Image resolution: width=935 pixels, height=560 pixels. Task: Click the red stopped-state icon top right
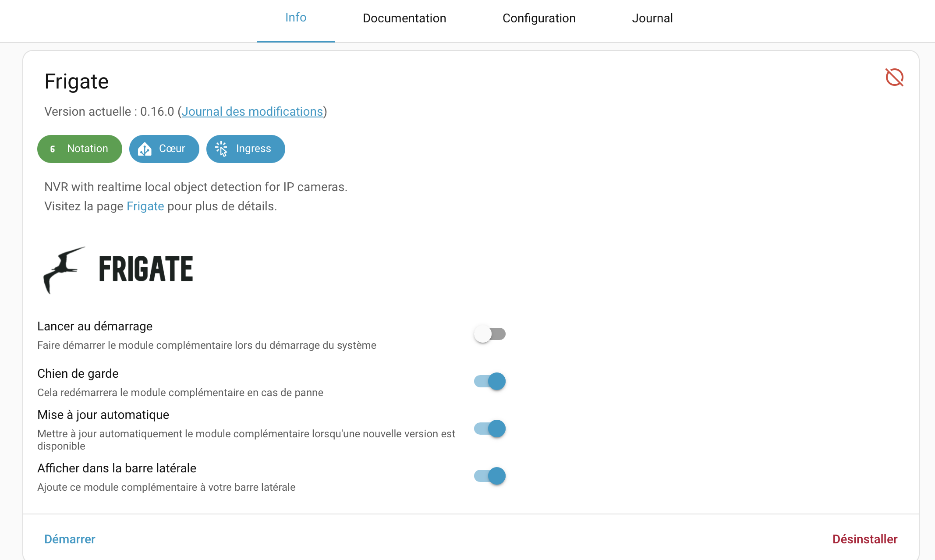tap(894, 78)
